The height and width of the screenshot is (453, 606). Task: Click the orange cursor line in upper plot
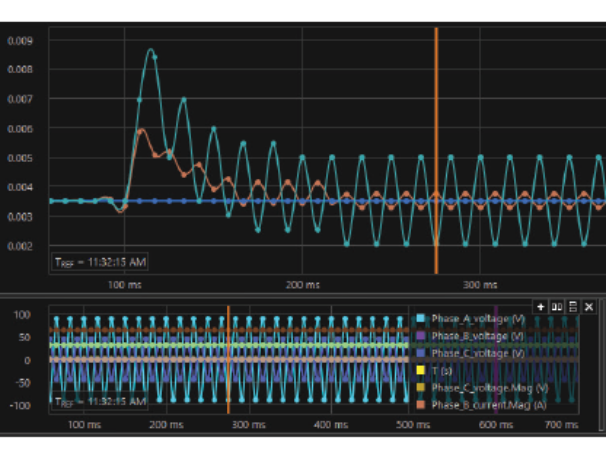436,151
